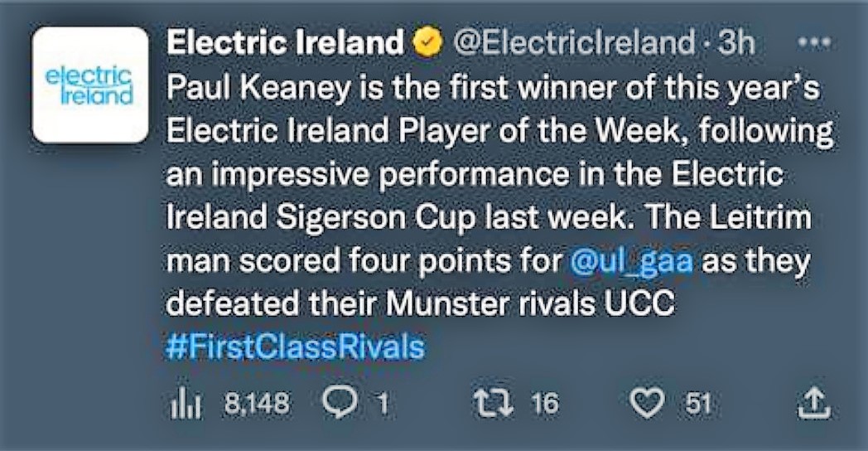Click the electric ireland logo text
This screenshot has height=451, width=868.
(x=89, y=86)
